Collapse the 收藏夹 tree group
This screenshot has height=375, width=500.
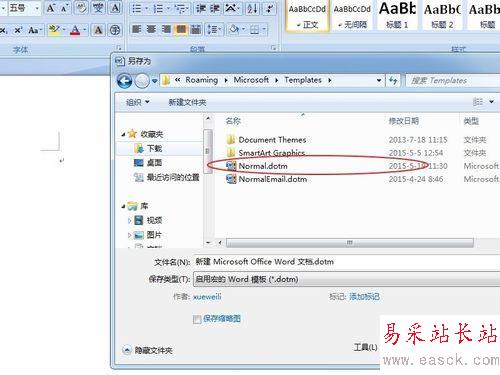click(x=123, y=134)
